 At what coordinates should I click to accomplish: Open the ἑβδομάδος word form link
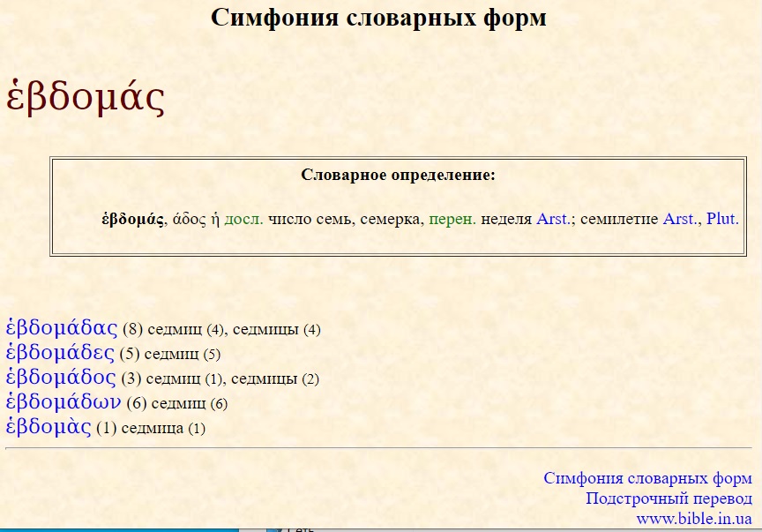pos(61,378)
